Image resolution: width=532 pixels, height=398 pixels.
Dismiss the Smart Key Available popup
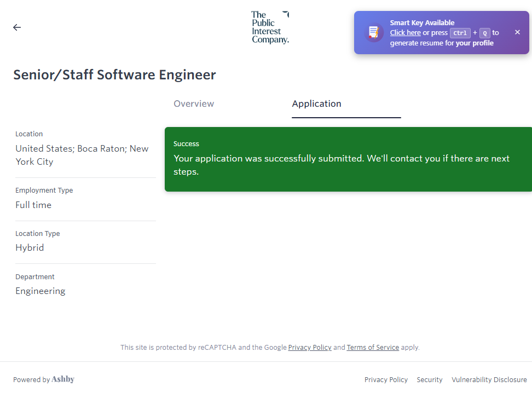coord(517,32)
